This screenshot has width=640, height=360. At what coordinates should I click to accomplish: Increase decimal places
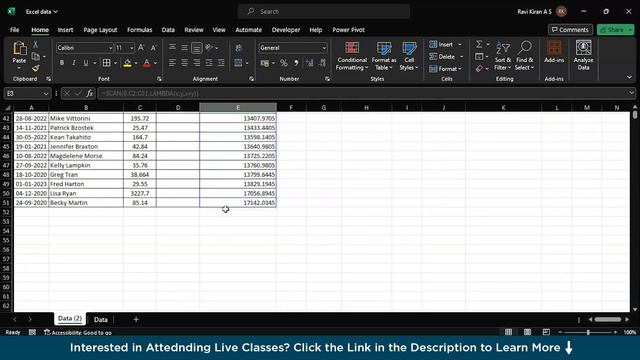point(310,63)
